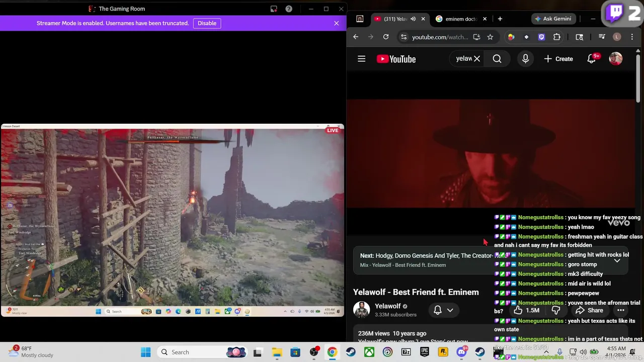Open YouTube notifications bell

click(592, 59)
